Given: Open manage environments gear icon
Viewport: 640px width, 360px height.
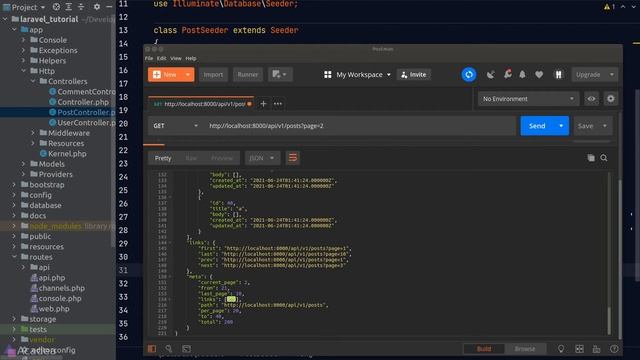Looking at the screenshot, I should [x=611, y=99].
